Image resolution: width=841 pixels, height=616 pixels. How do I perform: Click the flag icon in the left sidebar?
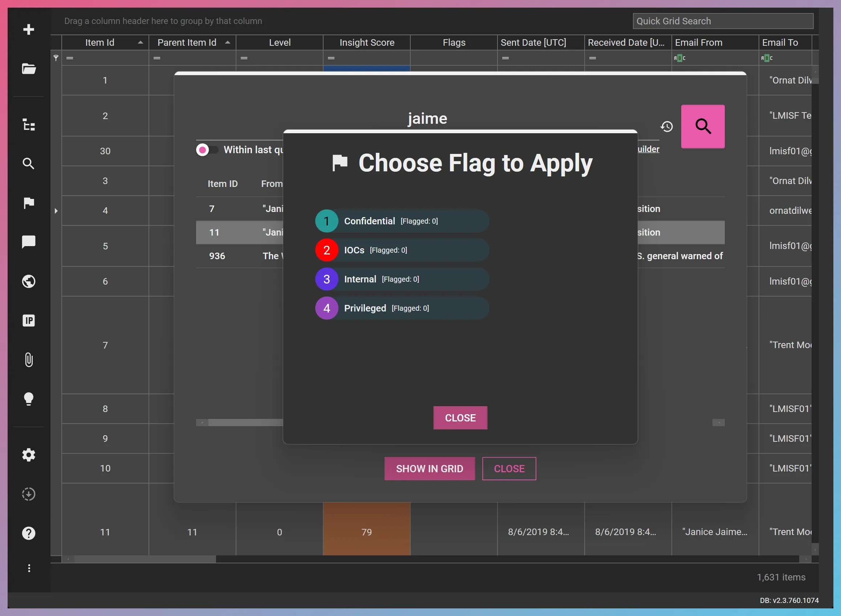pos(29,203)
